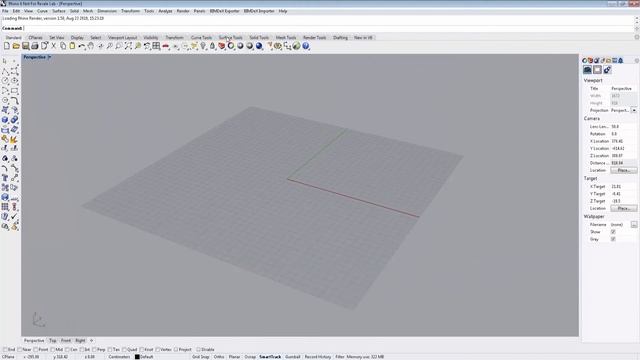Click the Zoom Extents icon
This screenshot has width=640, height=360.
click(128, 46)
